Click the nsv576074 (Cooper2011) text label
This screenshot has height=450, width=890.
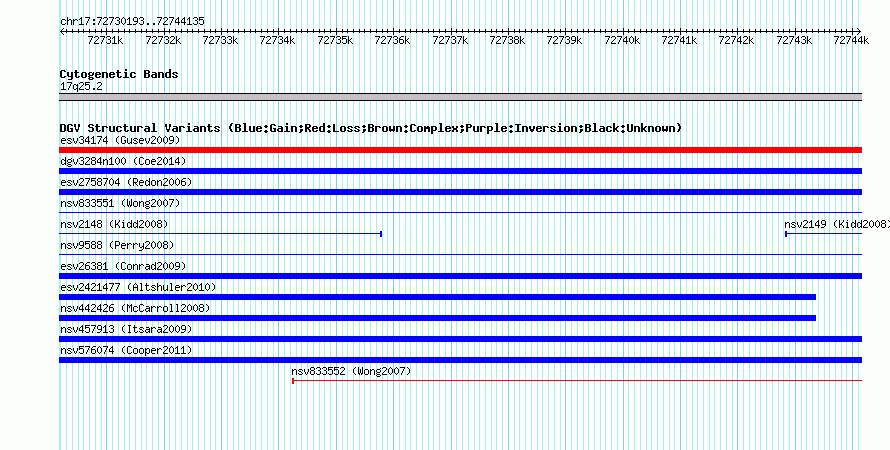(126, 350)
